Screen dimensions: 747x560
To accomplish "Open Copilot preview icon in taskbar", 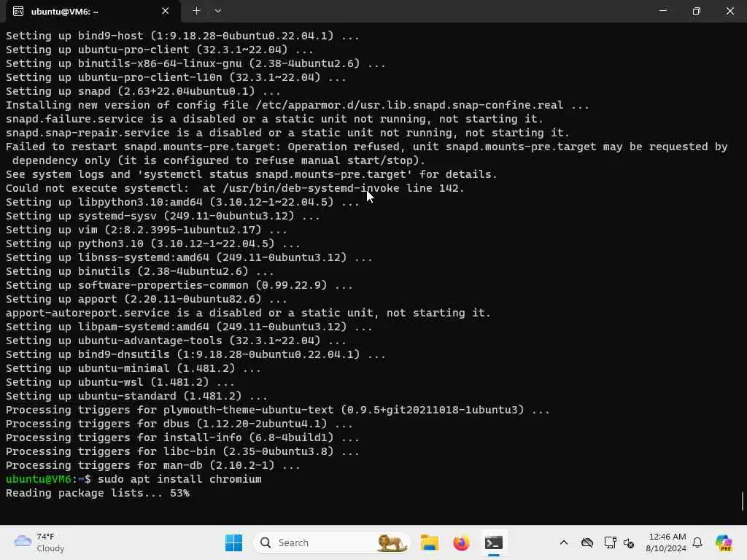I will 724,542.
